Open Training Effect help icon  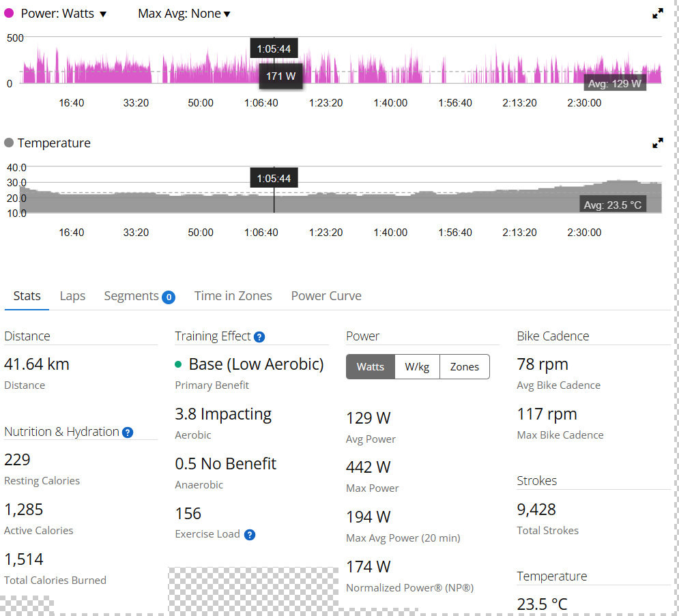259,337
